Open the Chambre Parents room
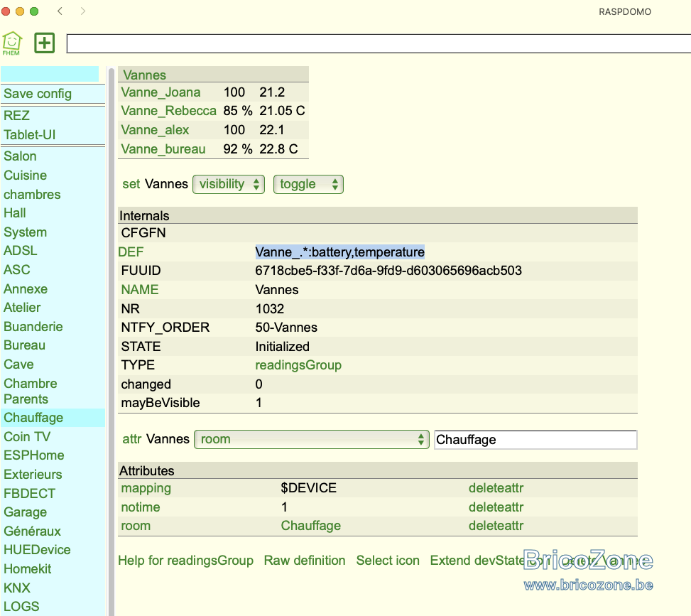 [31, 391]
